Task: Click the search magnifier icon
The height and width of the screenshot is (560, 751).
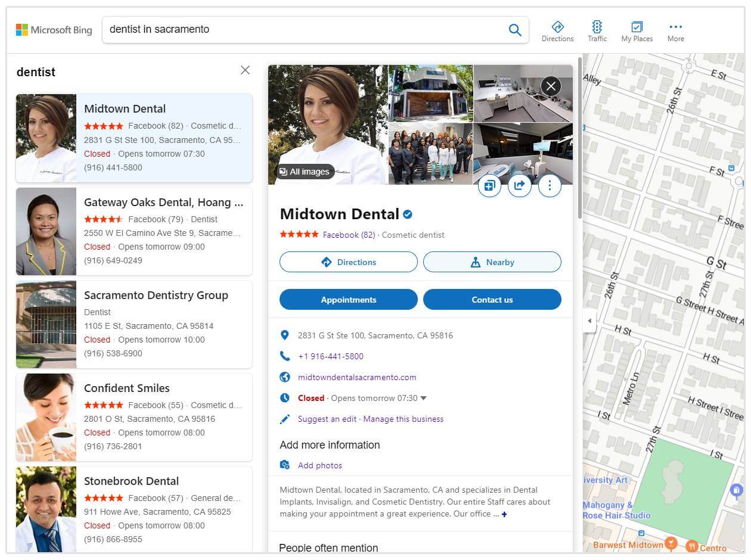Action: [x=514, y=30]
